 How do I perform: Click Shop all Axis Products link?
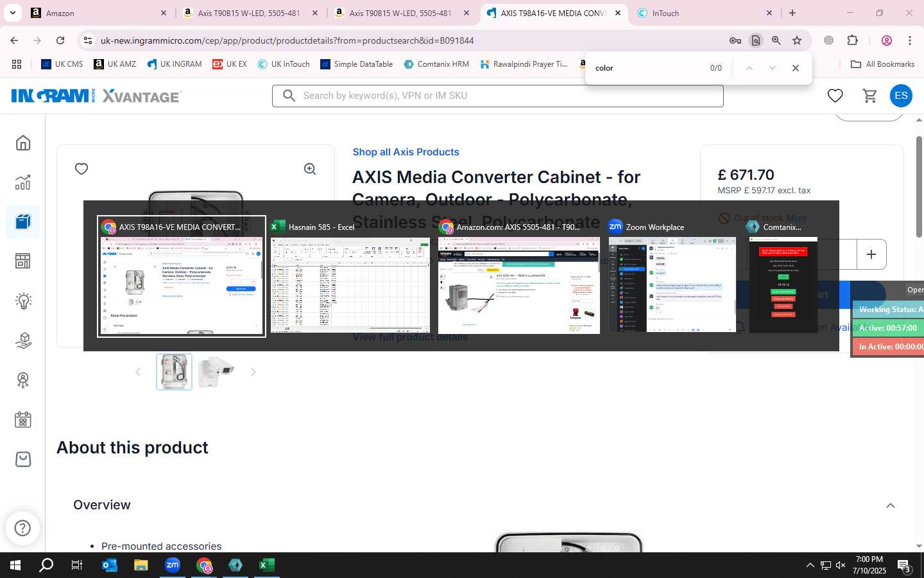406,152
